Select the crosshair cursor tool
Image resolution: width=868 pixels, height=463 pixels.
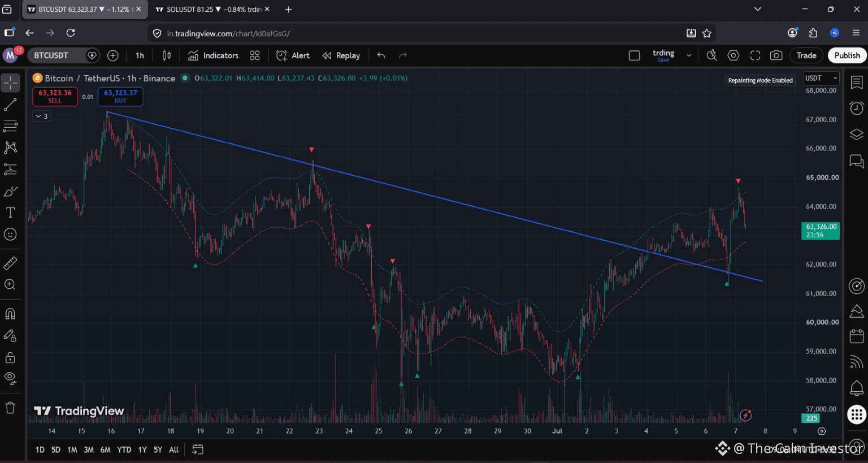10,83
